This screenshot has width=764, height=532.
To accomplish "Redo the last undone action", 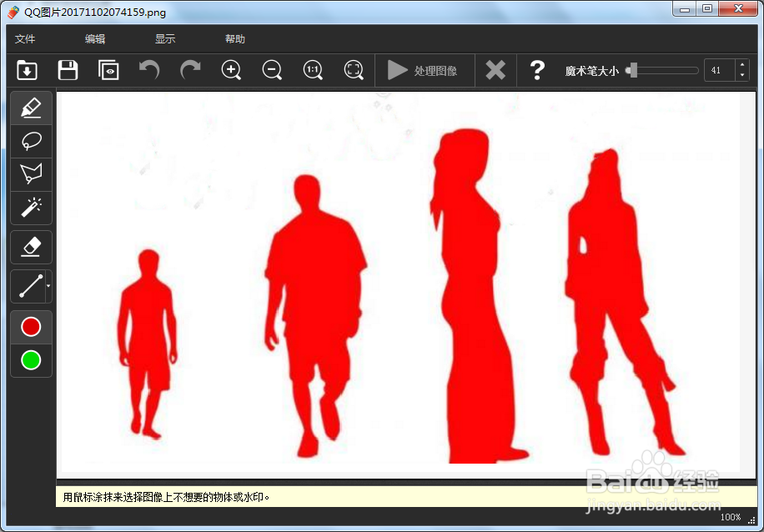I will (190, 70).
